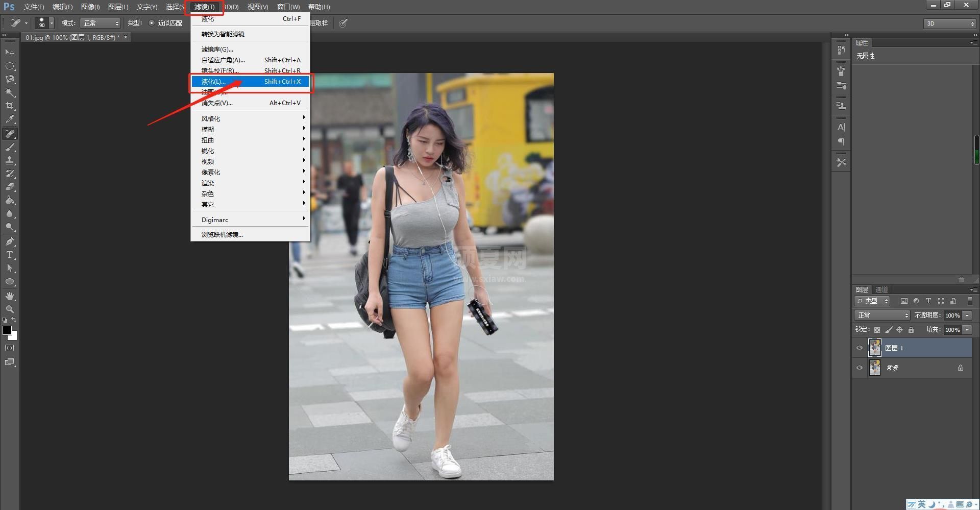Select the History Brush tool
Viewport: 980px width, 510px height.
point(10,174)
